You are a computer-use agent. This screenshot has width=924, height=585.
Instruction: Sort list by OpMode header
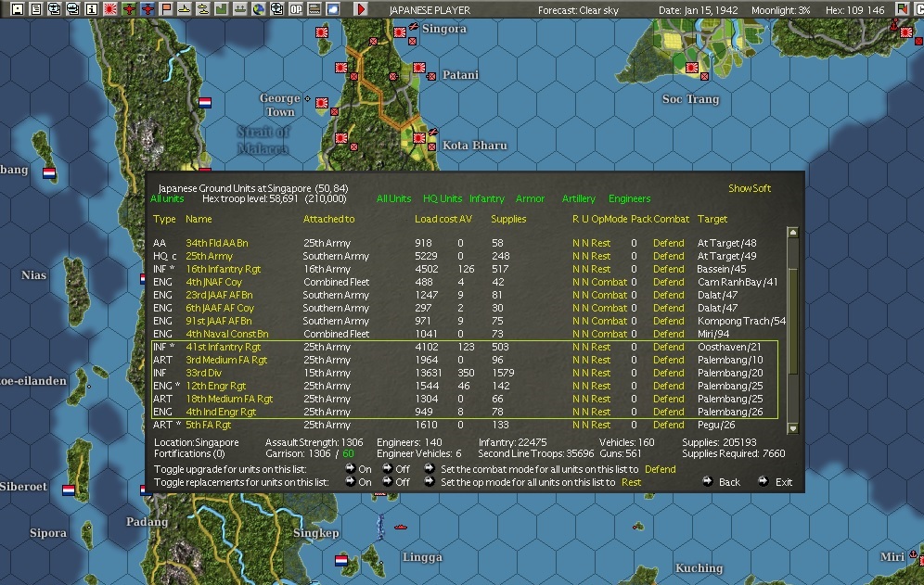coord(610,219)
